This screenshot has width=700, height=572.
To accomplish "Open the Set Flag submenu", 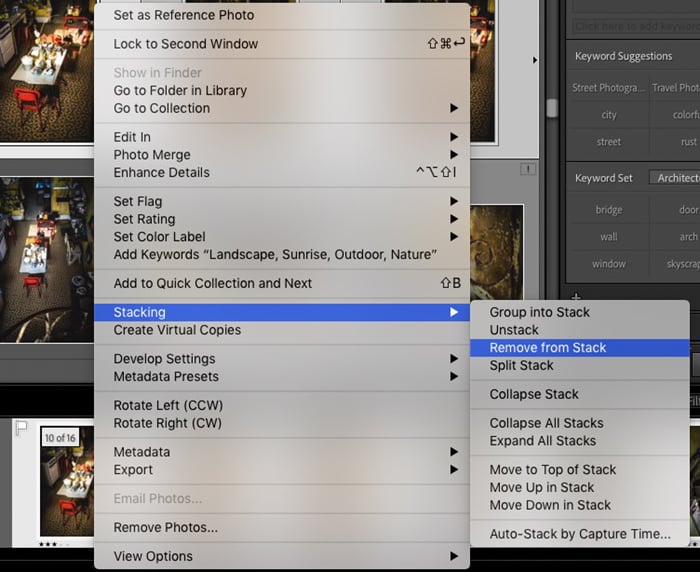I will tap(282, 201).
